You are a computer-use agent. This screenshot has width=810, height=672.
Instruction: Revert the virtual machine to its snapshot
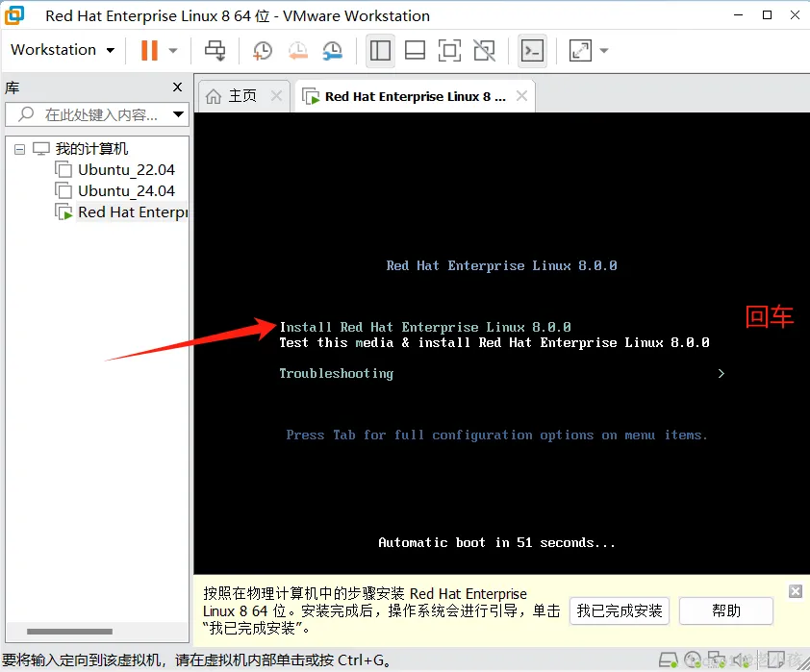point(298,51)
